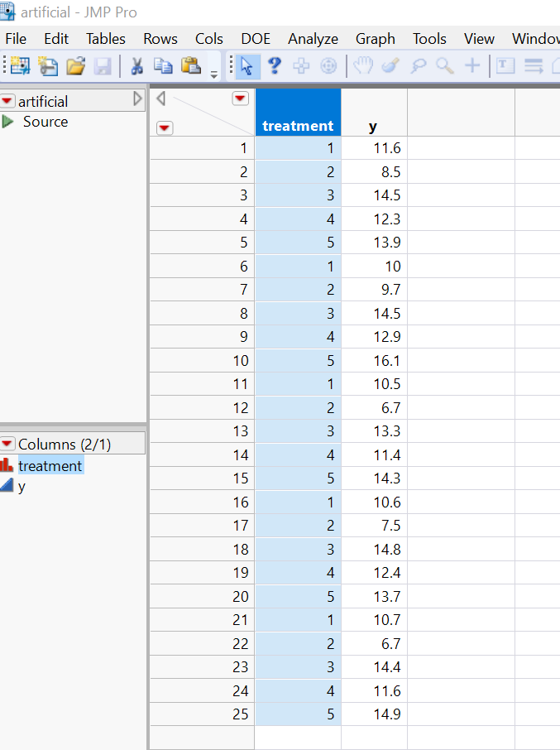Click the y continuous modeling type icon
The image size is (560, 750).
tap(7, 485)
